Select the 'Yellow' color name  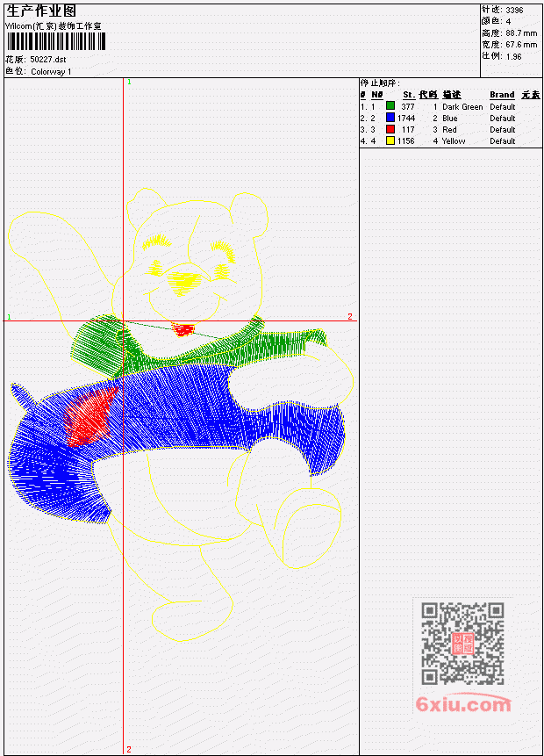pyautogui.click(x=454, y=141)
